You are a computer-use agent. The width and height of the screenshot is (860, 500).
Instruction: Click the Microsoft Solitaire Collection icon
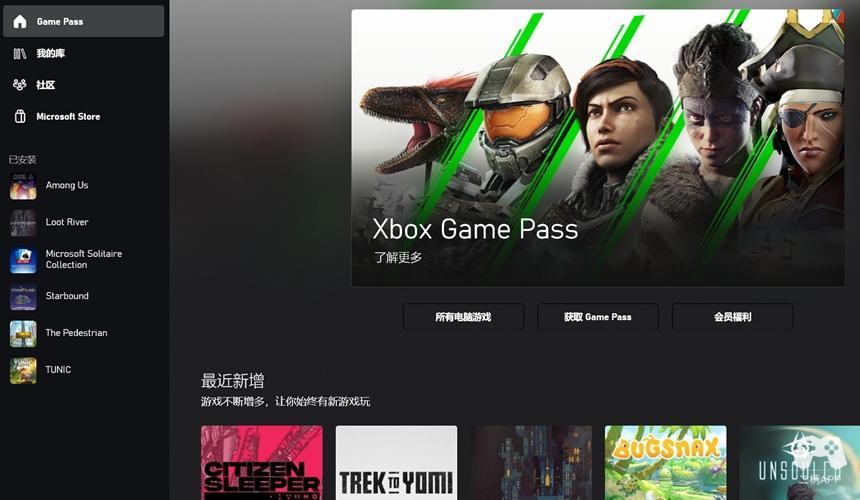pos(23,260)
